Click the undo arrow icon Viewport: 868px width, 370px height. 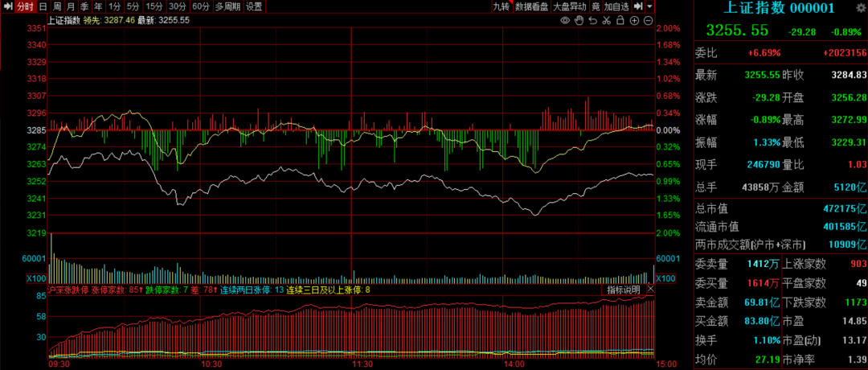(x=593, y=20)
